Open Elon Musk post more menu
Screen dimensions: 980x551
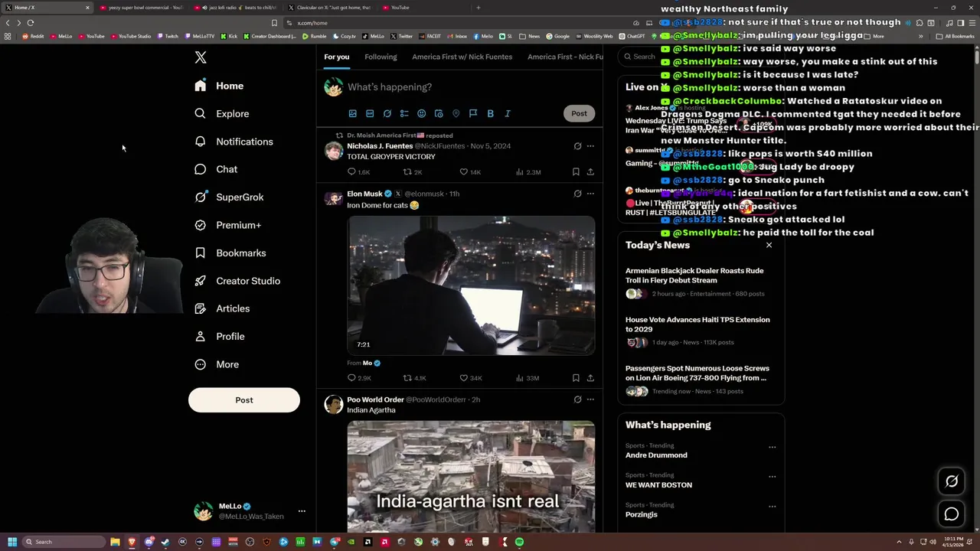pyautogui.click(x=590, y=194)
